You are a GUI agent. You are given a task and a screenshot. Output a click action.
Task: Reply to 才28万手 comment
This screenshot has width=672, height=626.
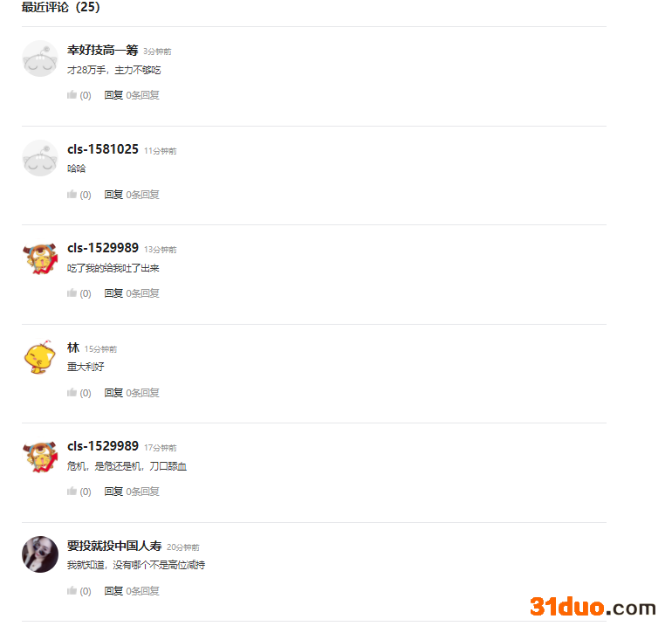[x=113, y=95]
